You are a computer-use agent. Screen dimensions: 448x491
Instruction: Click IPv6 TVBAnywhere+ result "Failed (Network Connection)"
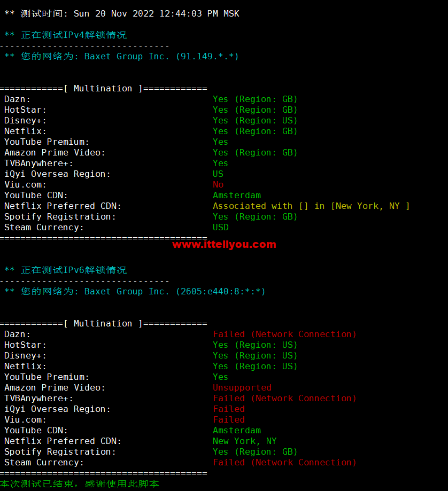(x=284, y=399)
